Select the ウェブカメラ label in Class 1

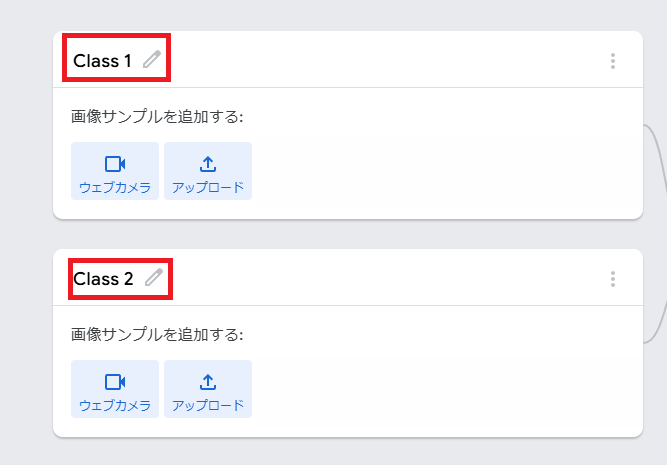click(115, 188)
